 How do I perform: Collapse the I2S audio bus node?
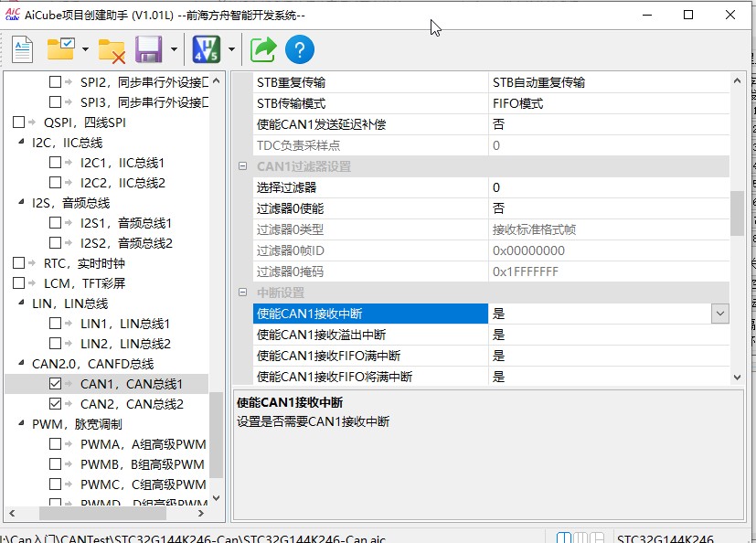[21, 202]
